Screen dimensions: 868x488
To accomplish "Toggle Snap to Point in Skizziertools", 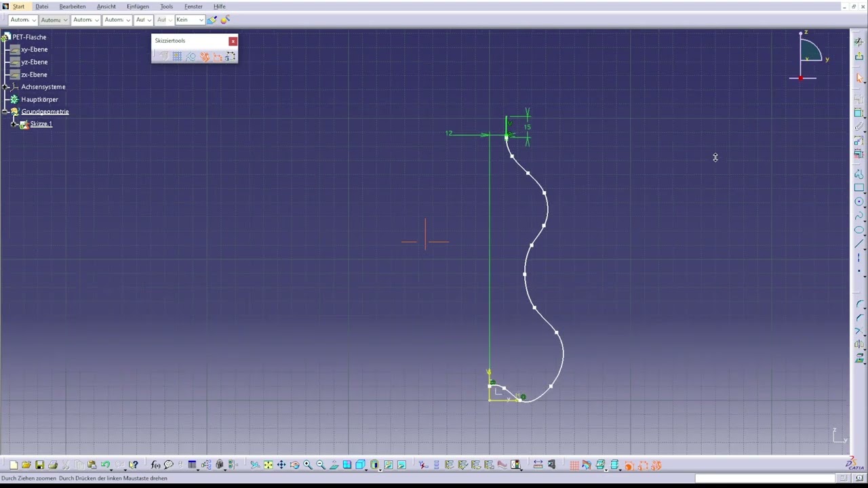I will (x=177, y=56).
